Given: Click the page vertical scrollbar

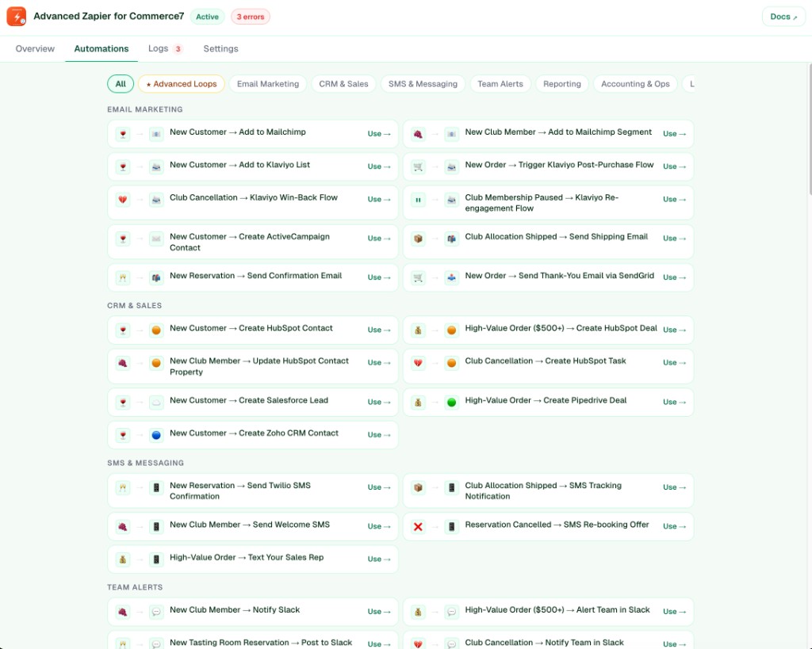Looking at the screenshot, I should pos(810,129).
